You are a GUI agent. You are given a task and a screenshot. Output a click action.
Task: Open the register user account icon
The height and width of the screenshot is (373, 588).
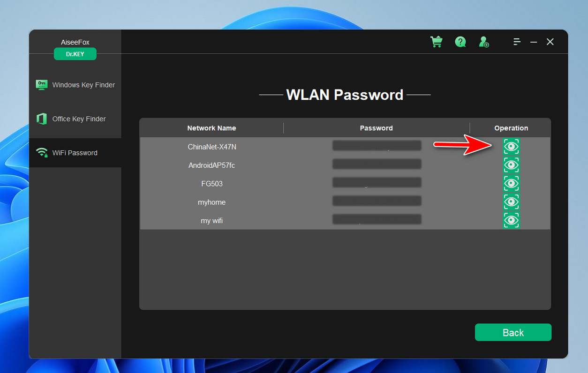(484, 42)
